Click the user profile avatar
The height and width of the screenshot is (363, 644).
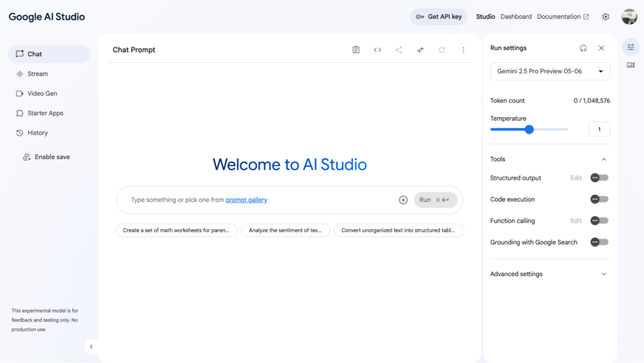pyautogui.click(x=629, y=17)
